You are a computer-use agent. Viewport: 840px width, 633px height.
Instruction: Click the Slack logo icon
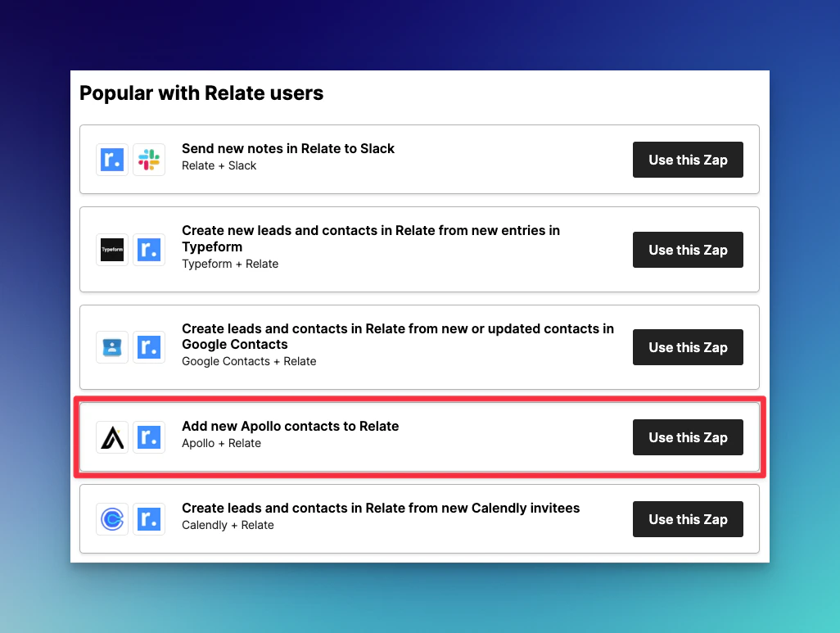tap(149, 159)
